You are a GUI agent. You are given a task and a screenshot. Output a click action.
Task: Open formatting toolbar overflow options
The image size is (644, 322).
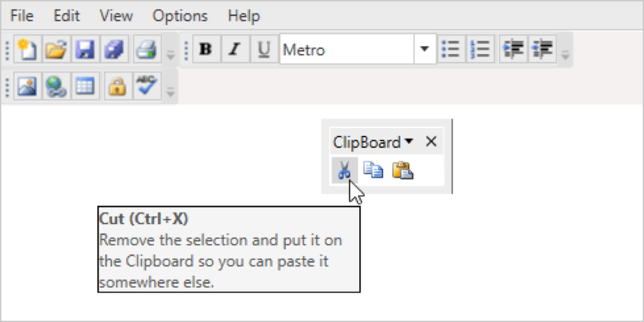click(565, 55)
